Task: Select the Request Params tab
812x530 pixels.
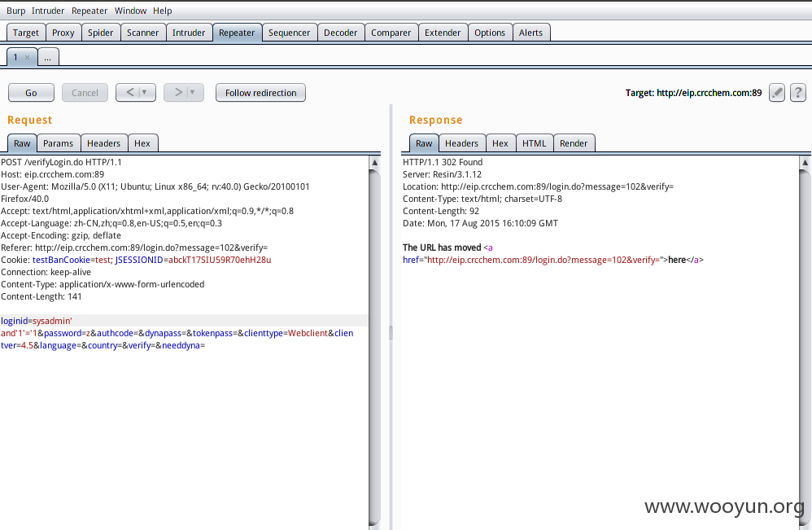Action: tap(58, 143)
